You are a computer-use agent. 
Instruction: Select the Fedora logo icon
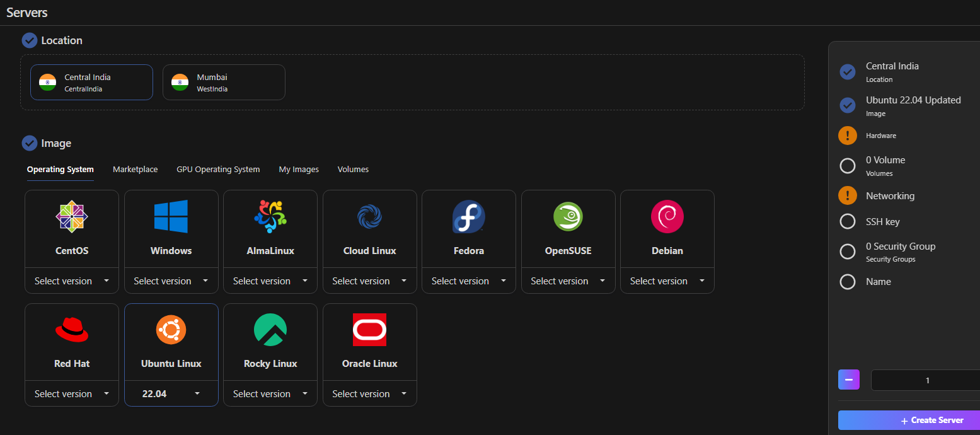pyautogui.click(x=469, y=217)
